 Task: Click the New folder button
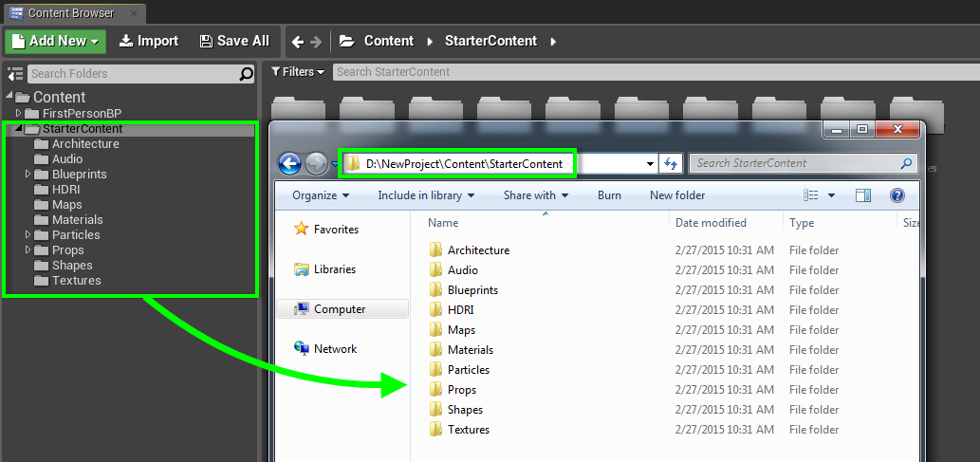677,195
